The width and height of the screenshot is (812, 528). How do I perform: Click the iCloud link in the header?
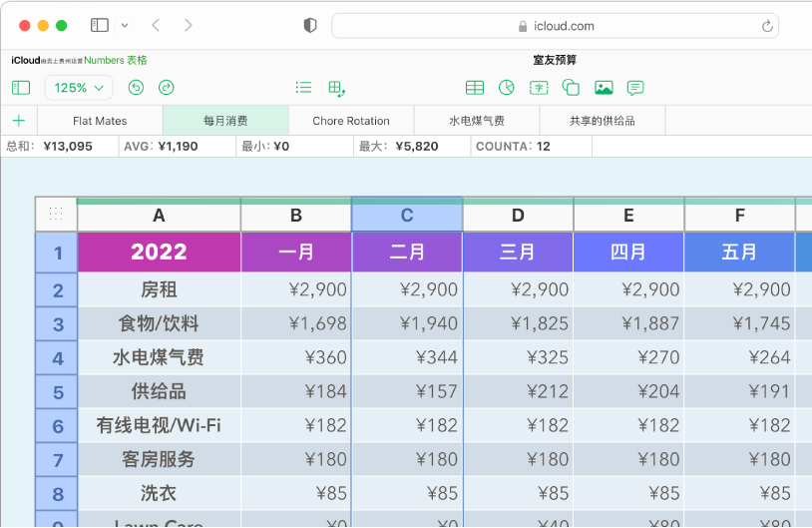[x=25, y=60]
